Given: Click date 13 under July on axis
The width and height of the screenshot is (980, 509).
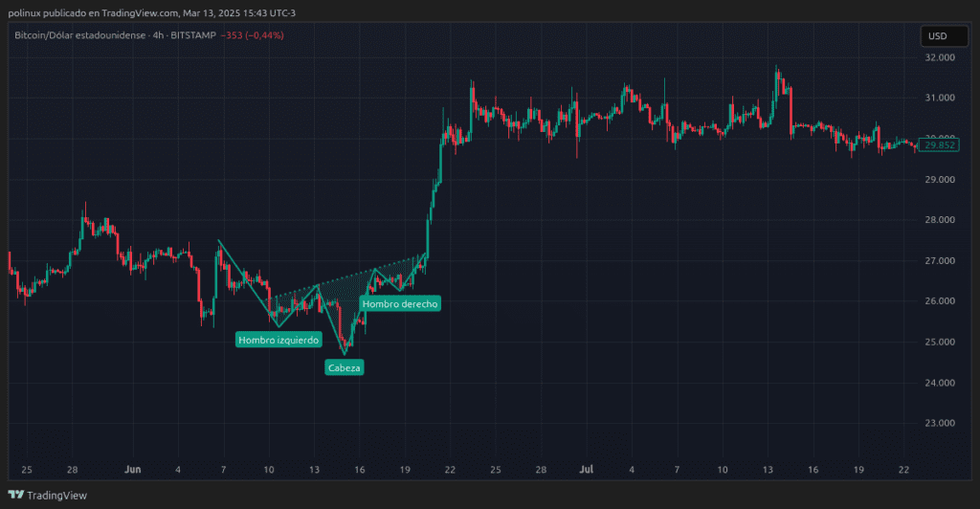Looking at the screenshot, I should (768, 470).
